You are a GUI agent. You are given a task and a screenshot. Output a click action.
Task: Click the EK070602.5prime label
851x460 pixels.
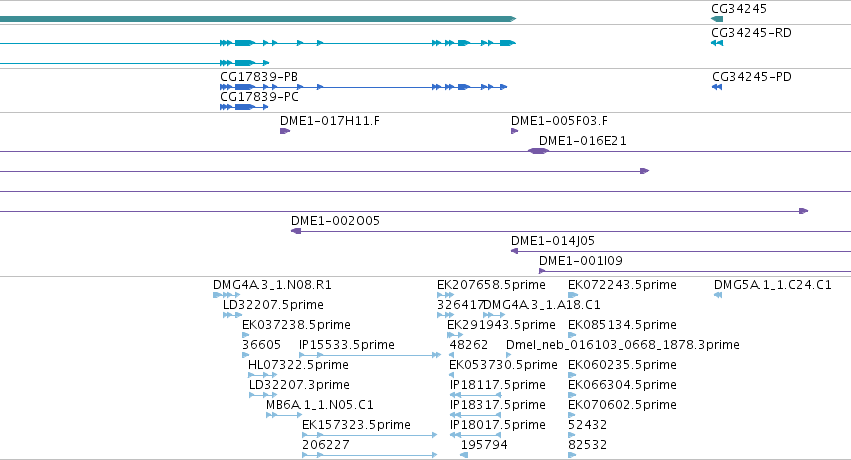click(x=622, y=405)
